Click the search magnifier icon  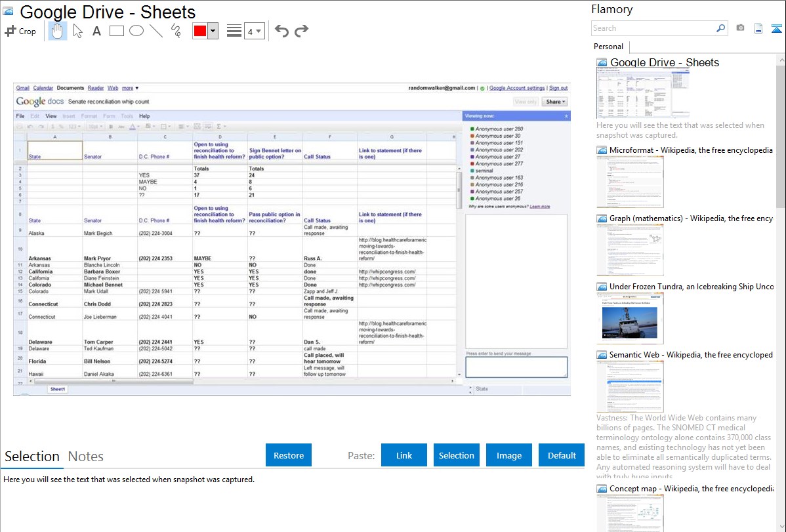point(720,28)
